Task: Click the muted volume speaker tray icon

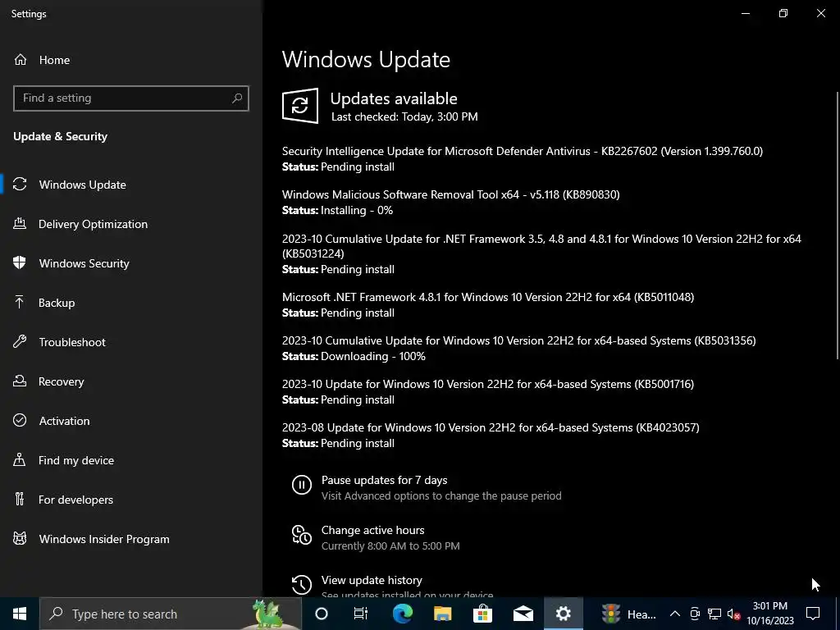Action: coord(733,614)
